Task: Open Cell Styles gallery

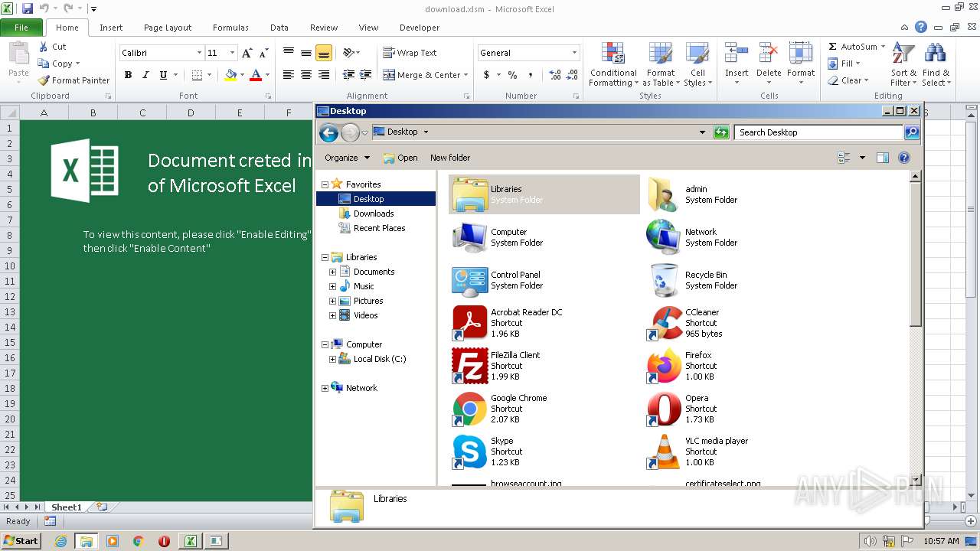Action: pyautogui.click(x=697, y=64)
